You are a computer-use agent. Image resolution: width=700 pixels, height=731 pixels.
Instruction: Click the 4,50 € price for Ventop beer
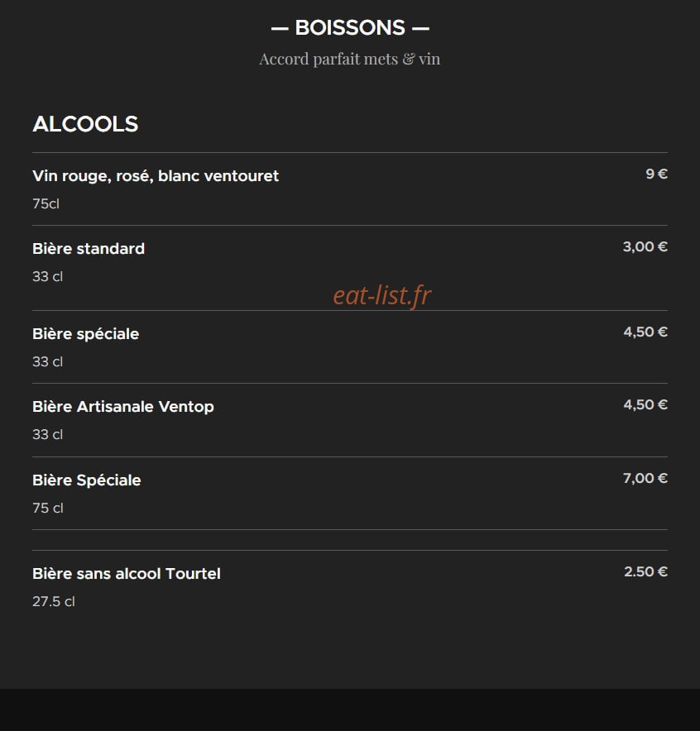pyautogui.click(x=645, y=404)
